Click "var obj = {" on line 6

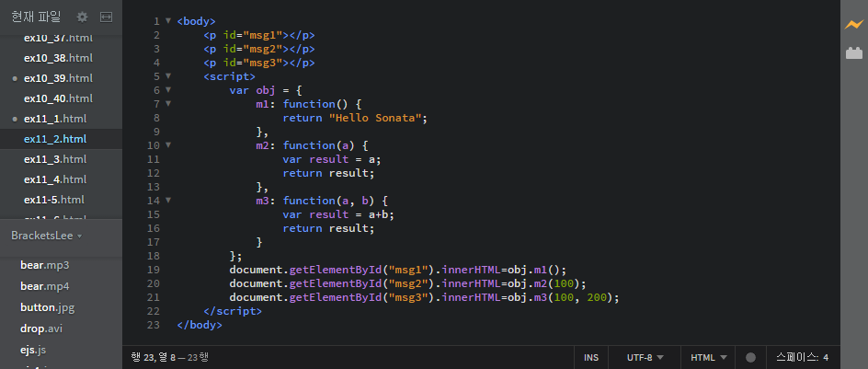266,90
